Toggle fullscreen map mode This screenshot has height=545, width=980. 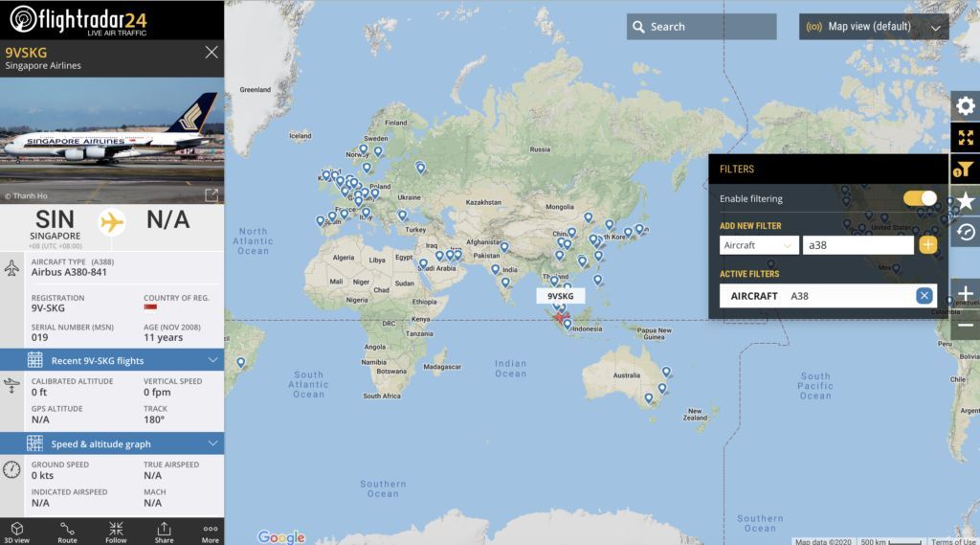[x=965, y=138]
